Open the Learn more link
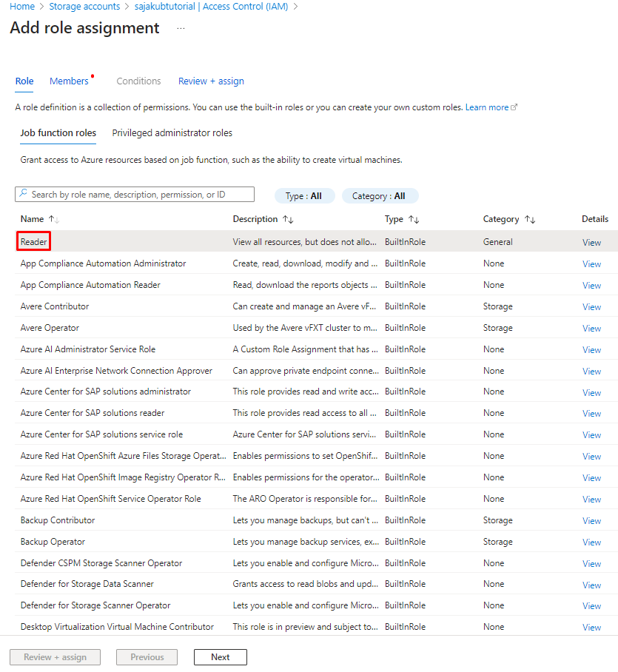The height and width of the screenshot is (672, 618). 487,107
